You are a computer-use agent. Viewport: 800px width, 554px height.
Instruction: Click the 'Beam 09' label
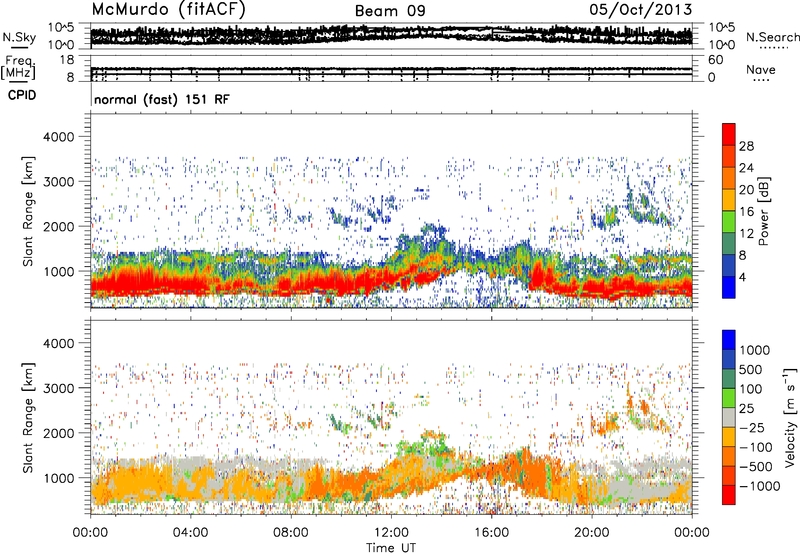click(x=390, y=11)
